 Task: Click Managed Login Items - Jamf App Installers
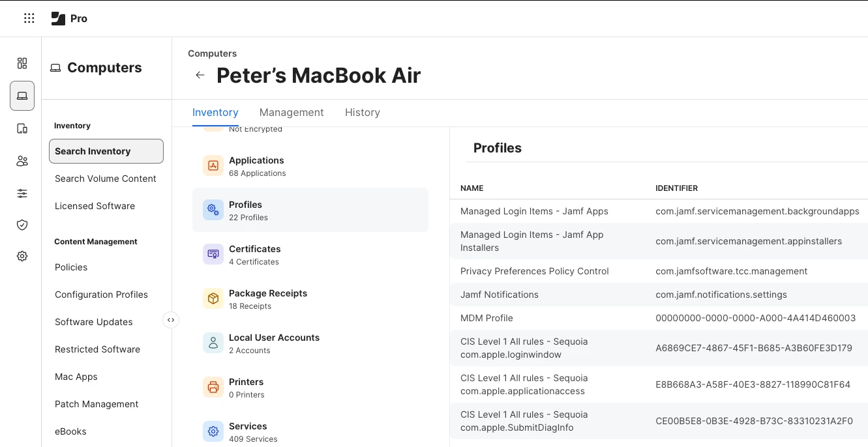pyautogui.click(x=532, y=241)
